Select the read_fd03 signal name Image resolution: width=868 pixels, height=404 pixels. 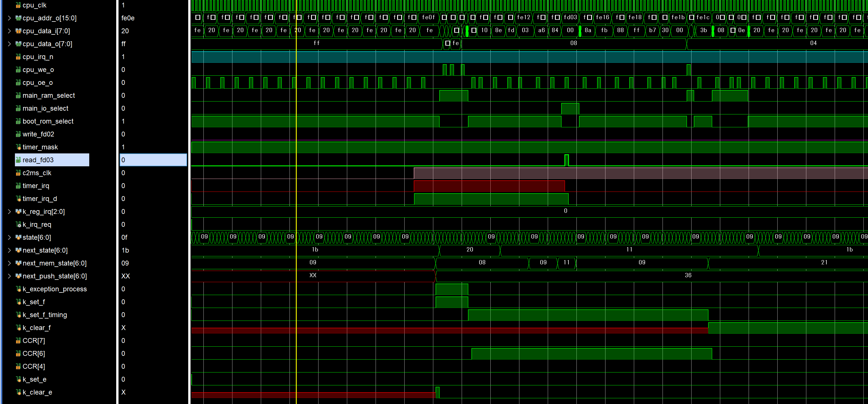(38, 160)
